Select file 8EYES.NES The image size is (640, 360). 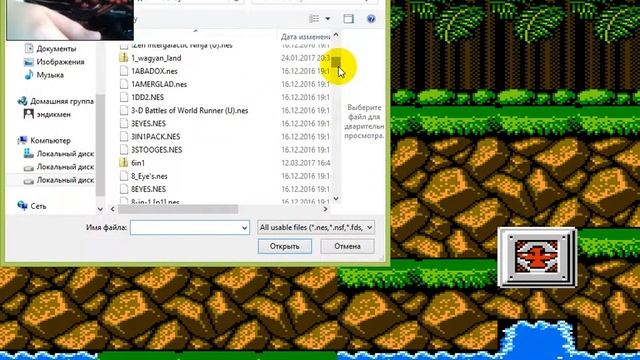pos(148,189)
